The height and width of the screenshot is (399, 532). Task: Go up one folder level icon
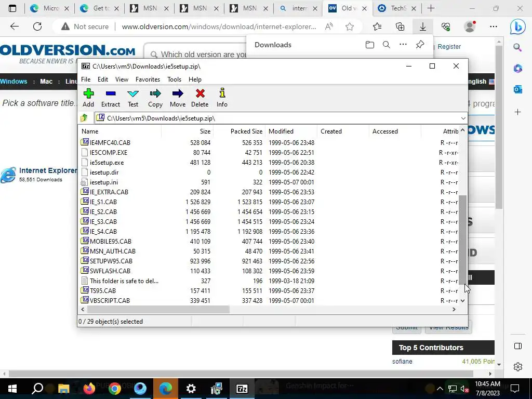pyautogui.click(x=84, y=118)
